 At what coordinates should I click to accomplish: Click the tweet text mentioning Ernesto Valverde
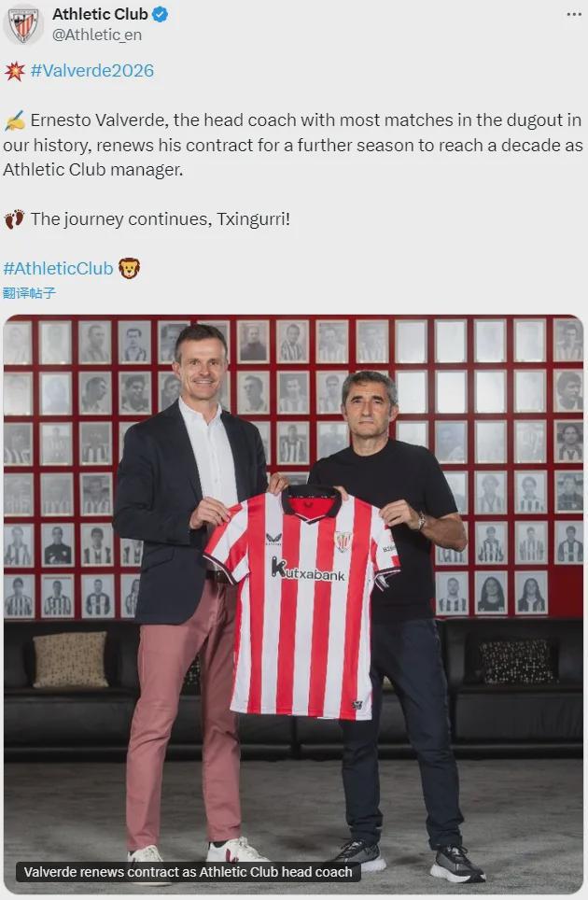coord(292,145)
